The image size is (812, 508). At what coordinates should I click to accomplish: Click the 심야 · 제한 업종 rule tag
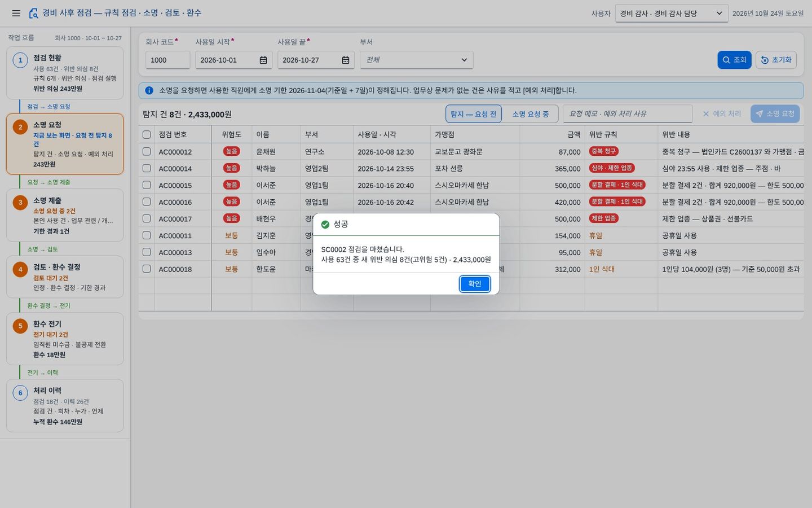(612, 168)
